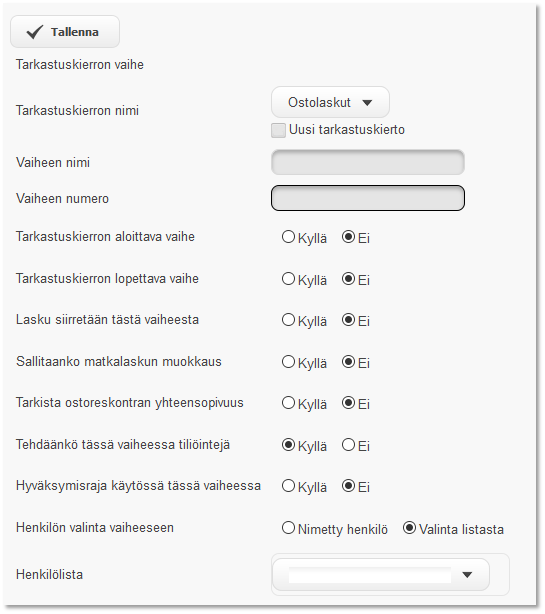Select Kyllä for Tarkista ostoreskontran yhteensopivuus
Image resolution: width=545 pixels, height=614 pixels.
pos(288,403)
